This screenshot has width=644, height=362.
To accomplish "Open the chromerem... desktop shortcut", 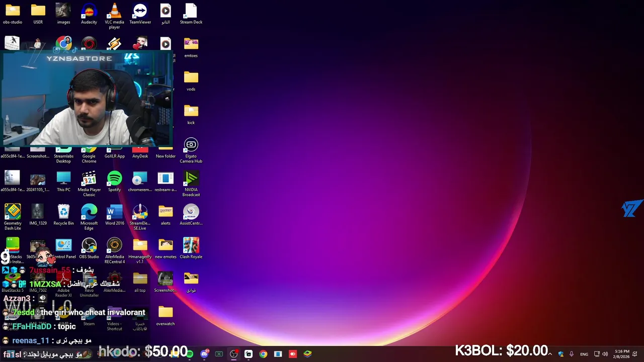I will (x=140, y=182).
